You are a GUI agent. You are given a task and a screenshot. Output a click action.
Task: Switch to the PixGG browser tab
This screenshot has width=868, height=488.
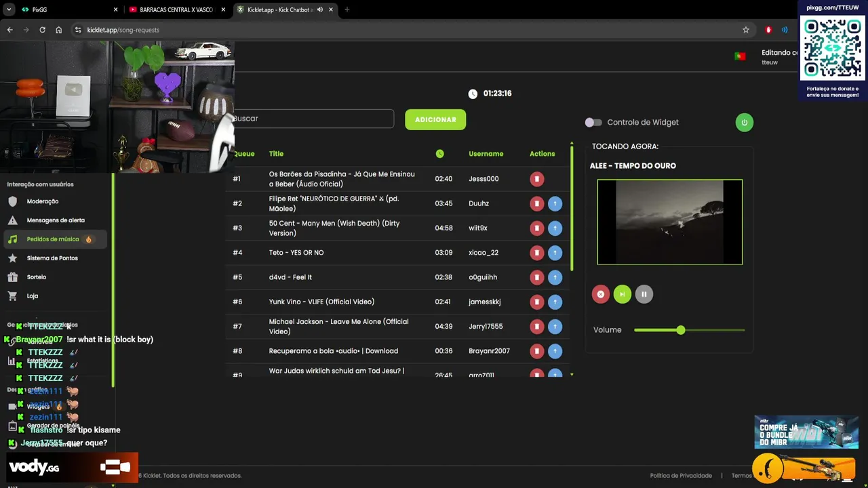pos(68,9)
